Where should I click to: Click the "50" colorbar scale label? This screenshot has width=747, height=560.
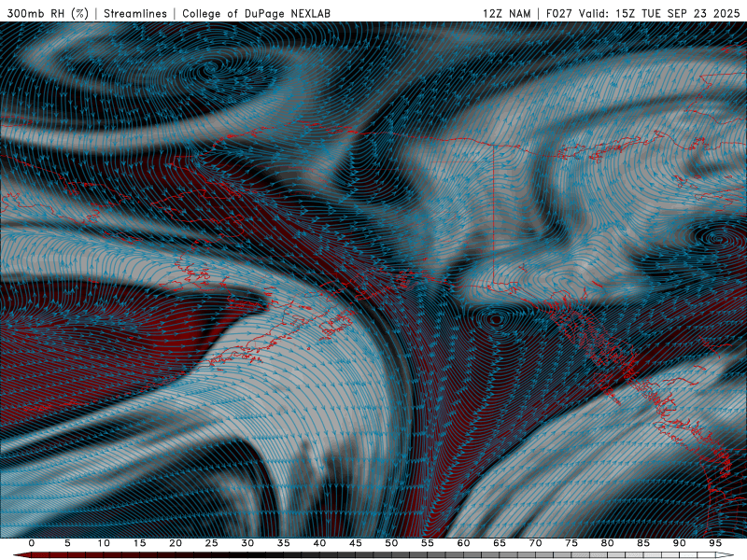[x=391, y=543]
